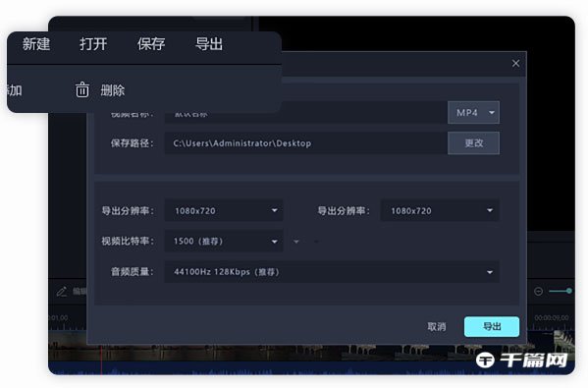The image size is (588, 388).
Task: Click the video name input field
Action: (306, 113)
